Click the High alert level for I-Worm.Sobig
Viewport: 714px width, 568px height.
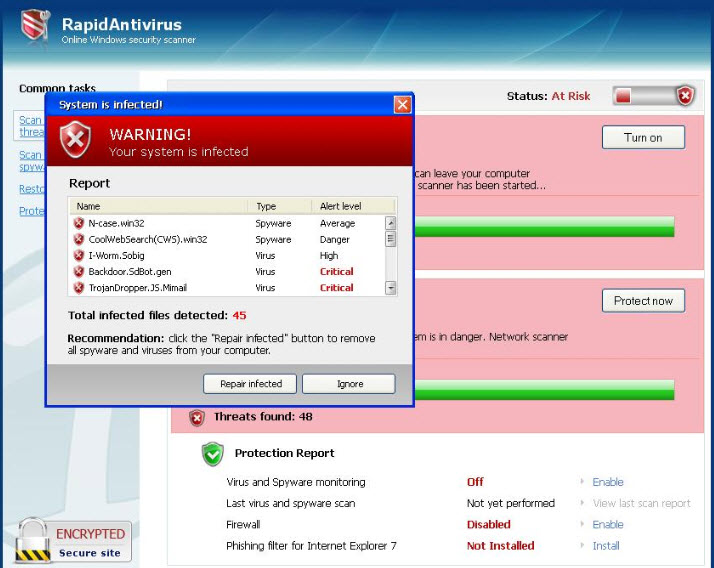[x=329, y=255]
